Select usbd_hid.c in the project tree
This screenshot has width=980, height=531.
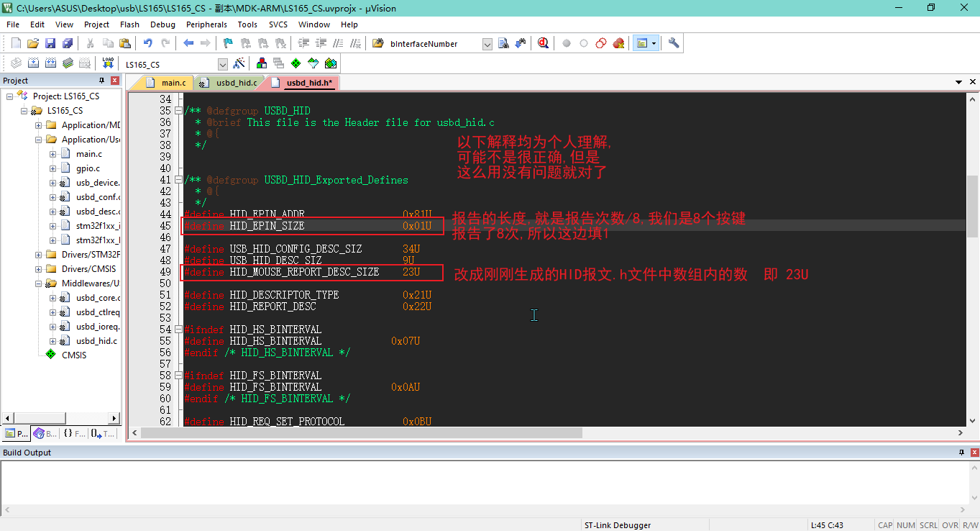[96, 340]
